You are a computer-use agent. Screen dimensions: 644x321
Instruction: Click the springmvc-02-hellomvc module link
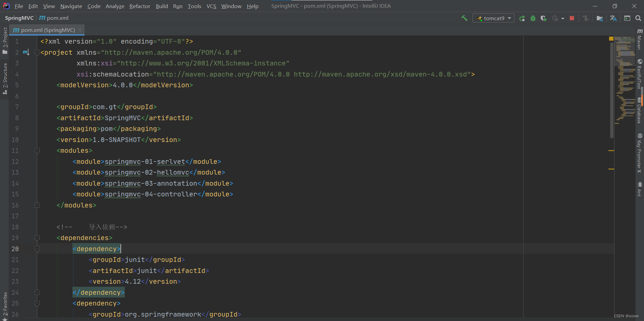[147, 173]
